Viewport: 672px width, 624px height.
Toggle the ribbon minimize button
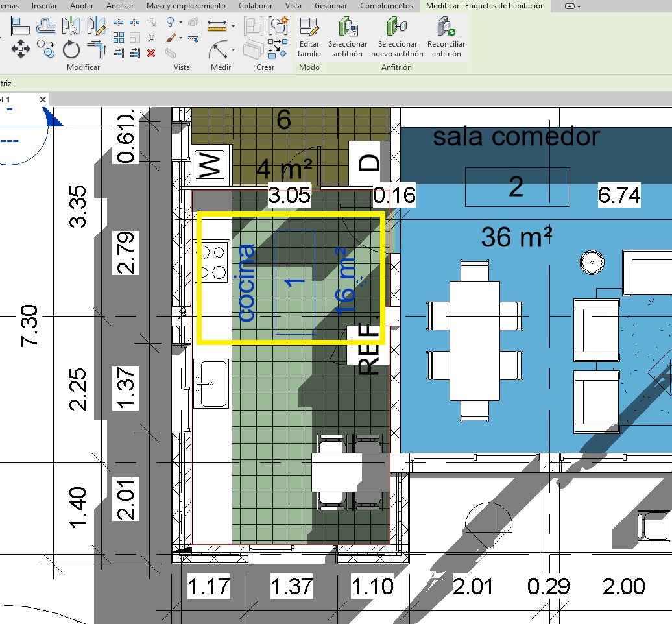point(571,6)
